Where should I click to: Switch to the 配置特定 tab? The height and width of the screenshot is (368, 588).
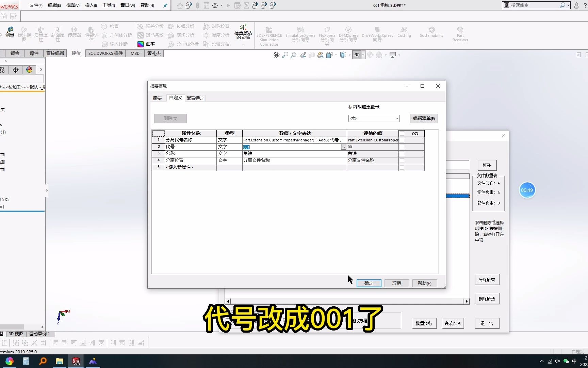195,98
